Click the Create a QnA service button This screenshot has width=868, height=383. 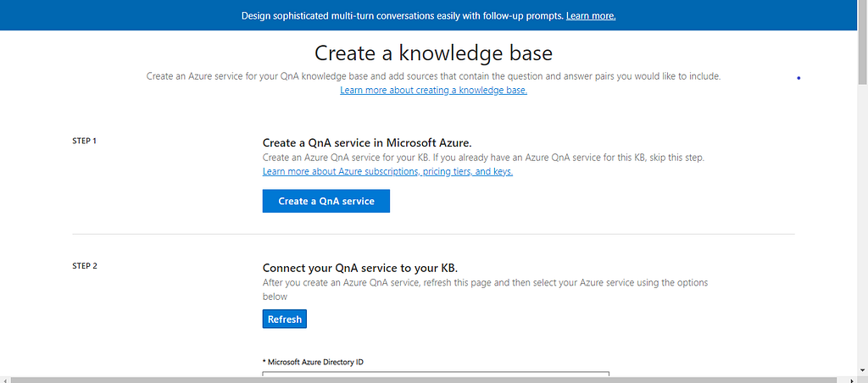click(326, 201)
